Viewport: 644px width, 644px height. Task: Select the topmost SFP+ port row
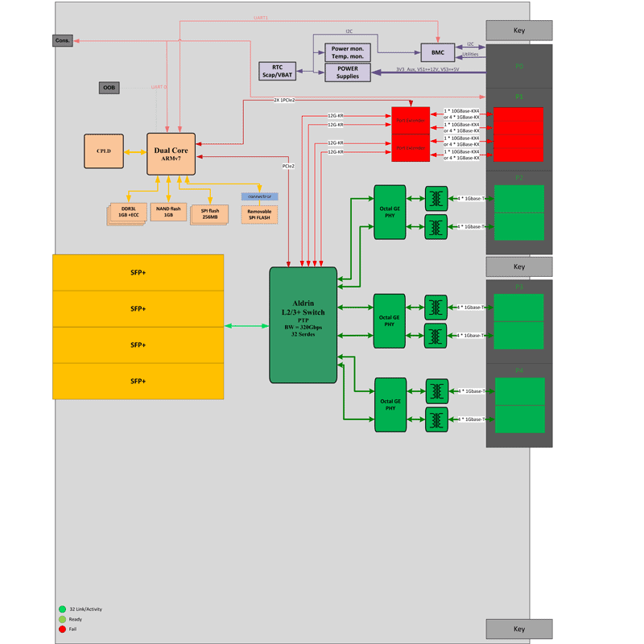(x=138, y=272)
